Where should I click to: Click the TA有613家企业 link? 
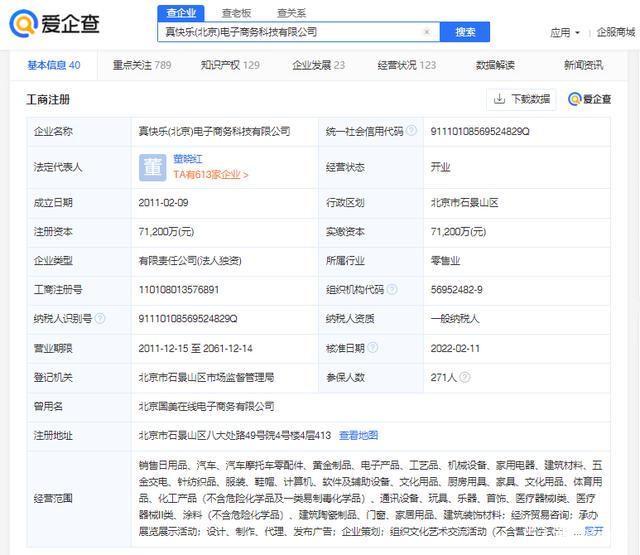pos(211,175)
